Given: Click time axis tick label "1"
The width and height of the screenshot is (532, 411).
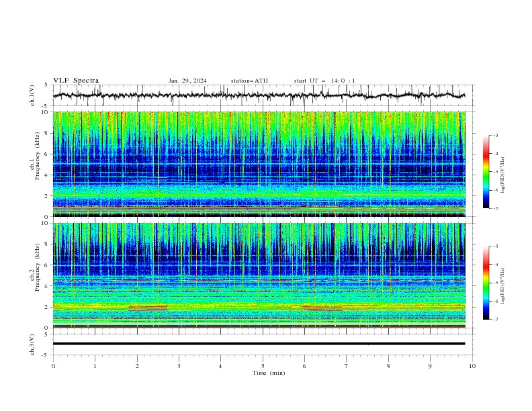Looking at the screenshot, I should point(95,366).
